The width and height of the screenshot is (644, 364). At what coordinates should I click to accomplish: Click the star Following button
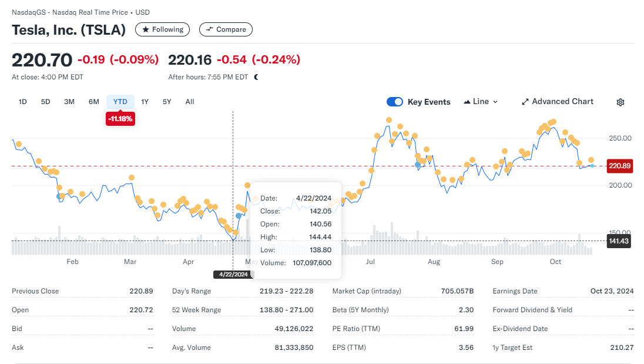point(162,29)
